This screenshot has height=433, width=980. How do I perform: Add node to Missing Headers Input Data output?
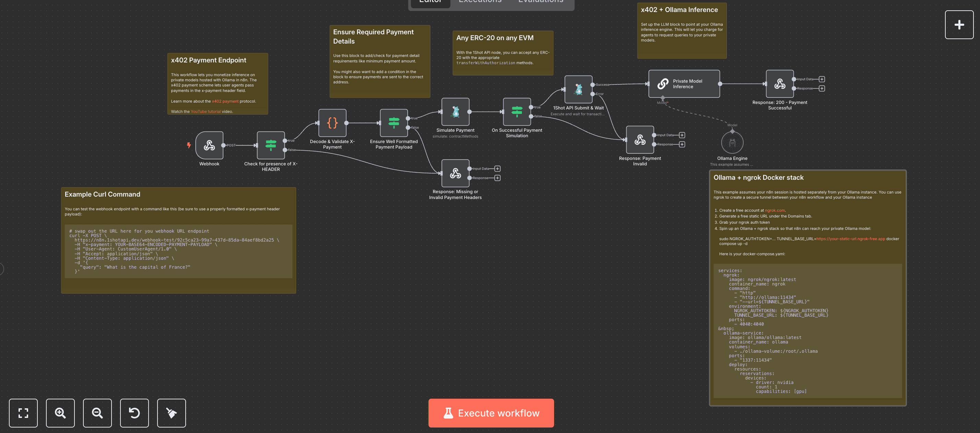[497, 168]
